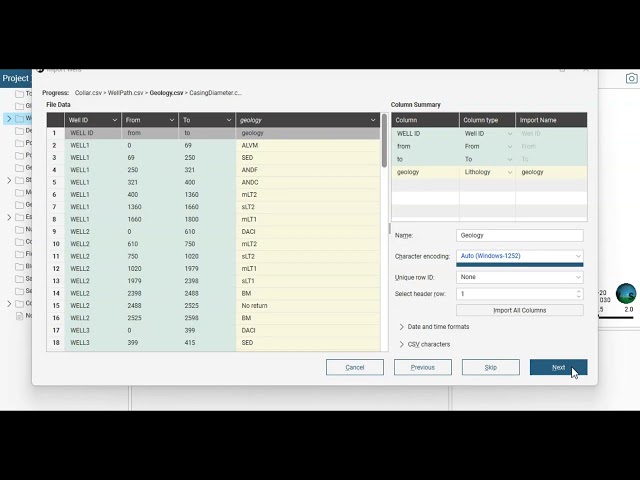
Task: Select the ALVM geology cell
Action: (308, 145)
